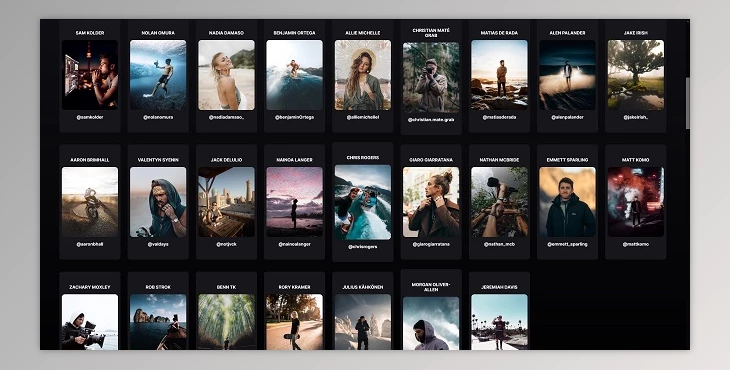Click the JAKE IRISH name heading

636,33
